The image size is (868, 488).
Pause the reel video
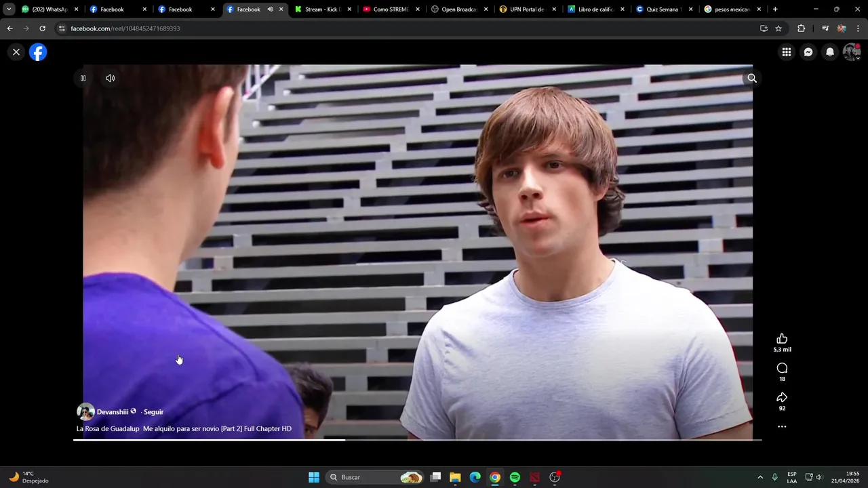83,79
